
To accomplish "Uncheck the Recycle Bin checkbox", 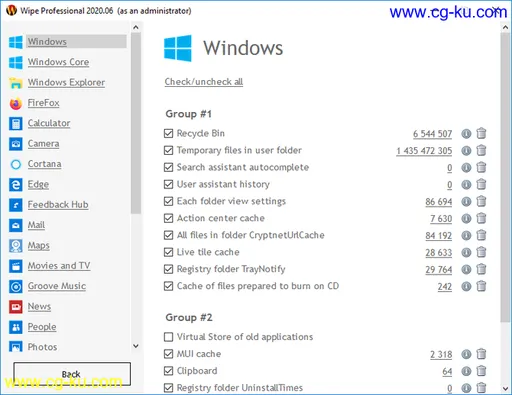I will pyautogui.click(x=169, y=133).
